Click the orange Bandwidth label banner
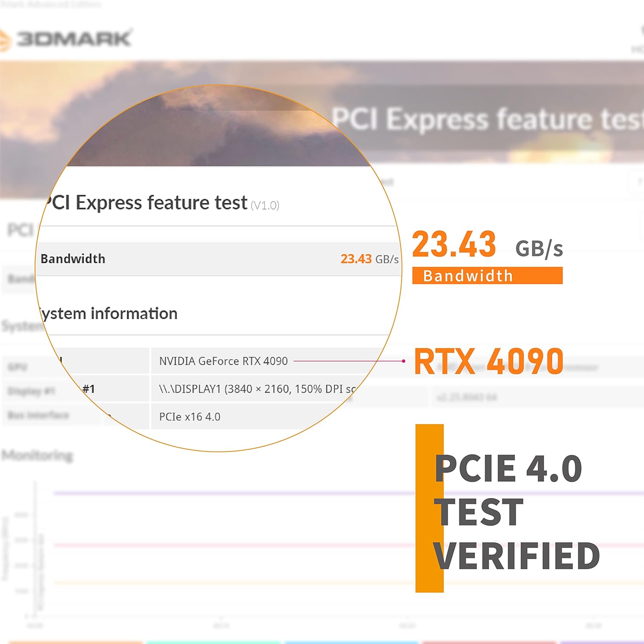The image size is (644, 644). click(487, 276)
